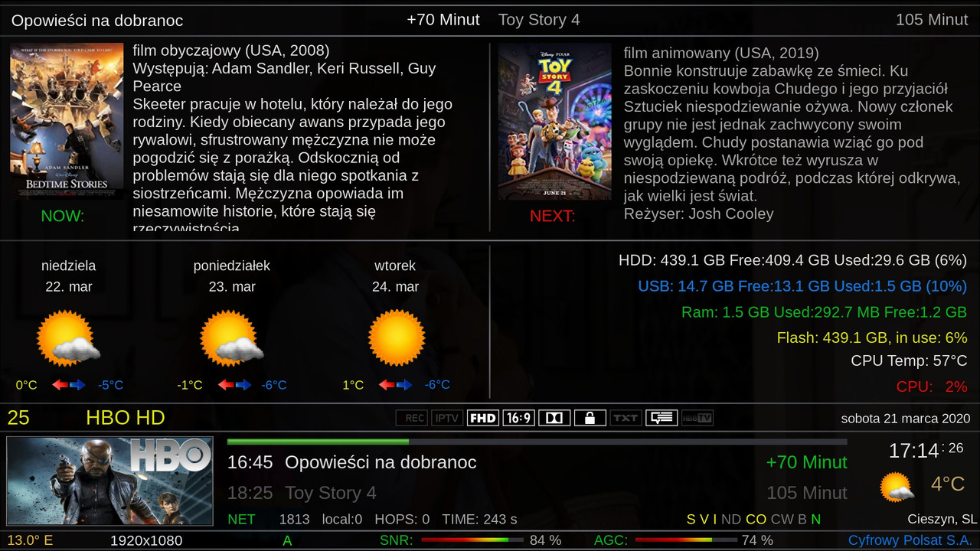This screenshot has height=551, width=980.
Task: Click the 'Reżyser: Josh Cooley' line
Action: click(x=699, y=214)
